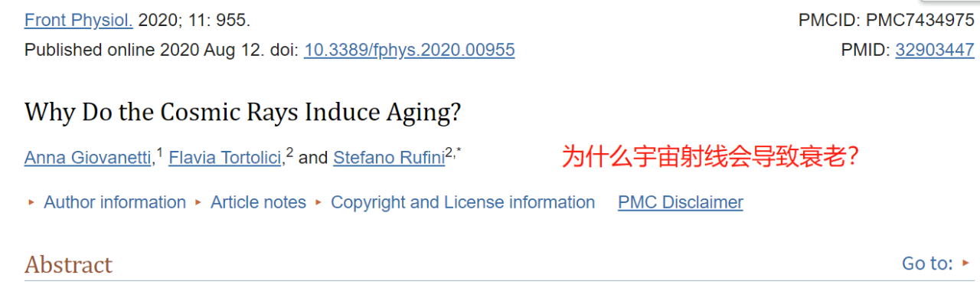Expand the Author information section

point(115,202)
